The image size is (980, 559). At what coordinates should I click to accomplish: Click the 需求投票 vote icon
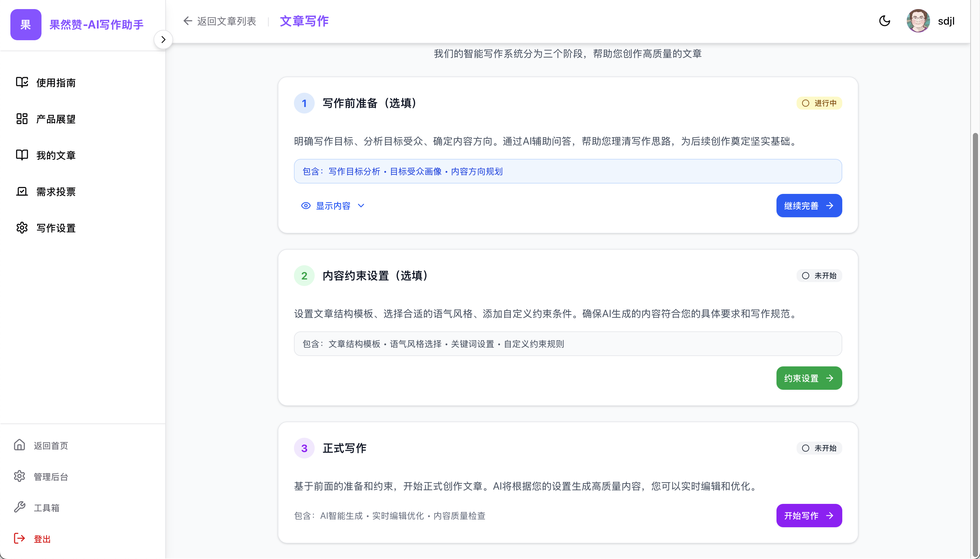tap(22, 191)
